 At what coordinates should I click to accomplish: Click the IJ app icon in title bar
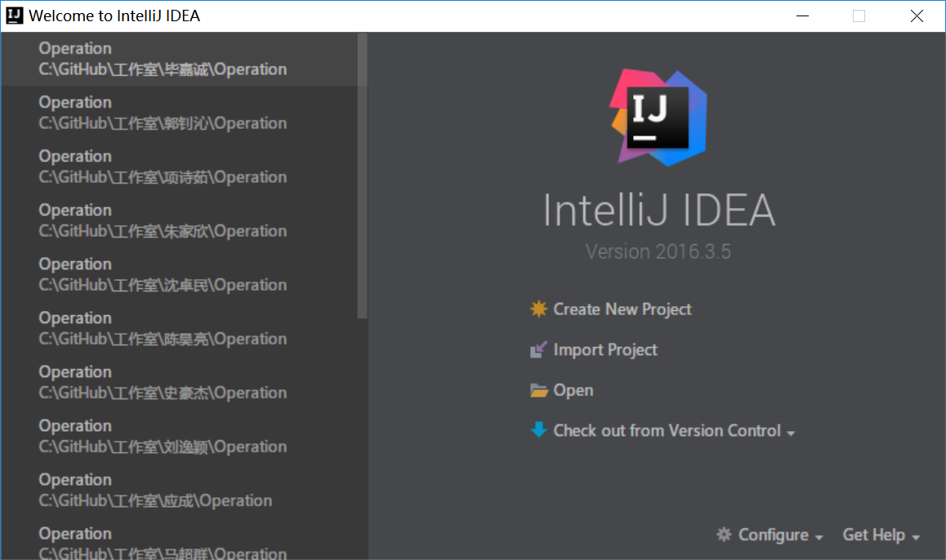tap(15, 16)
